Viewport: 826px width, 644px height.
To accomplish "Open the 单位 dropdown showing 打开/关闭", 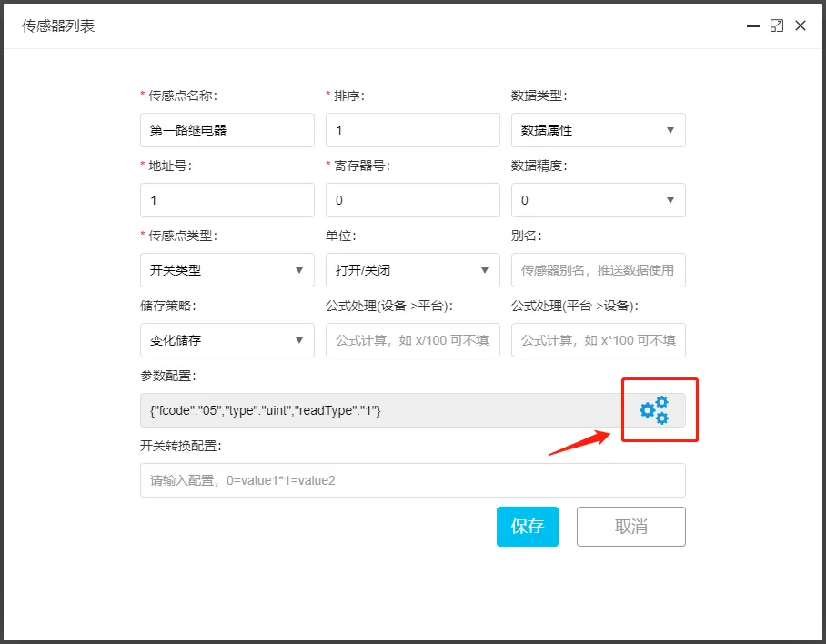I will 412,270.
